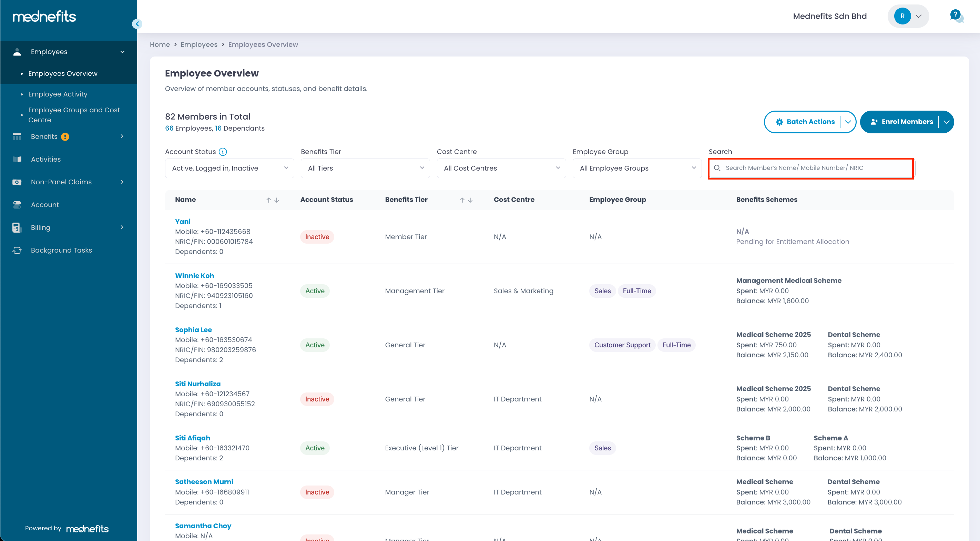
Task: Expand Enrol Members dropdown arrow
Action: click(947, 122)
